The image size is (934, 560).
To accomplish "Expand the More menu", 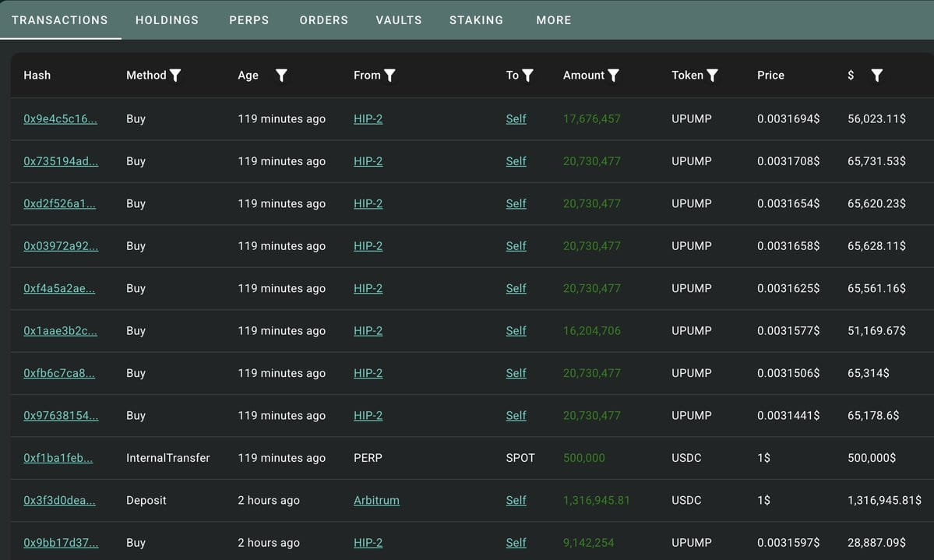I will [x=553, y=20].
